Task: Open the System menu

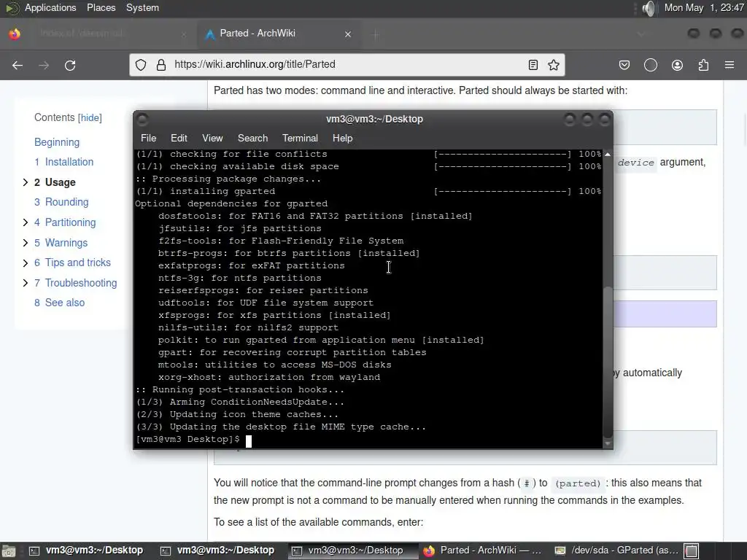Action: 142,7
